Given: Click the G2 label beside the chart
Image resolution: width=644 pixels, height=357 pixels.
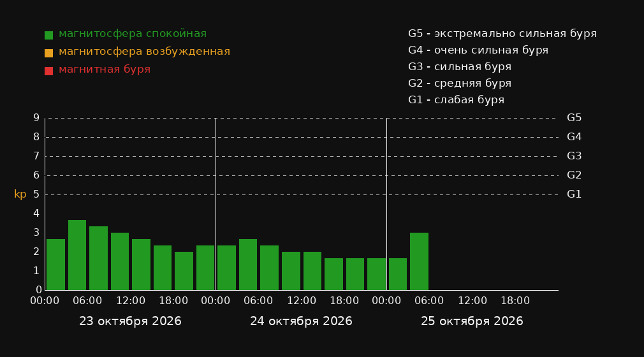Looking at the screenshot, I should [574, 175].
